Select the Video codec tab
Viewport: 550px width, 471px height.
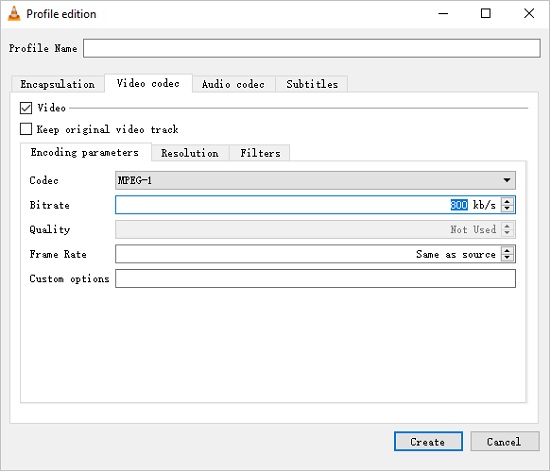pyautogui.click(x=148, y=83)
